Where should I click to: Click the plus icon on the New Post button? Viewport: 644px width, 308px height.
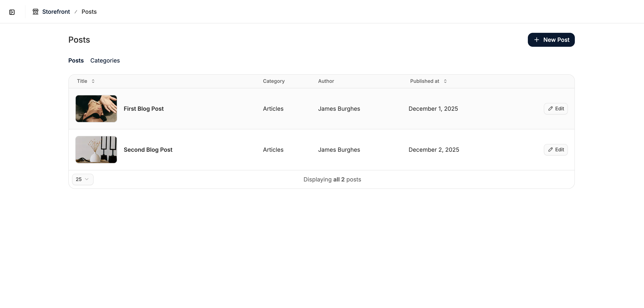coord(537,40)
